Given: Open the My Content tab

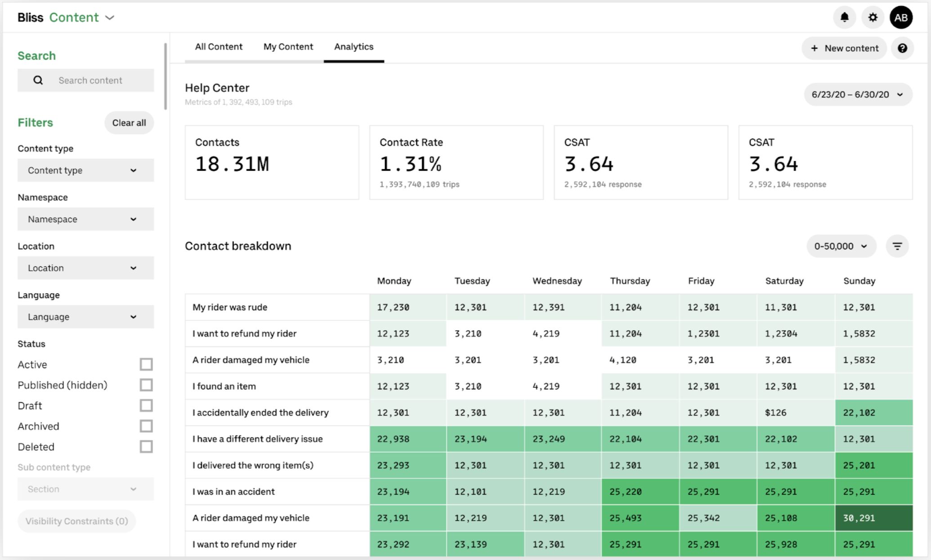Looking at the screenshot, I should coord(288,46).
